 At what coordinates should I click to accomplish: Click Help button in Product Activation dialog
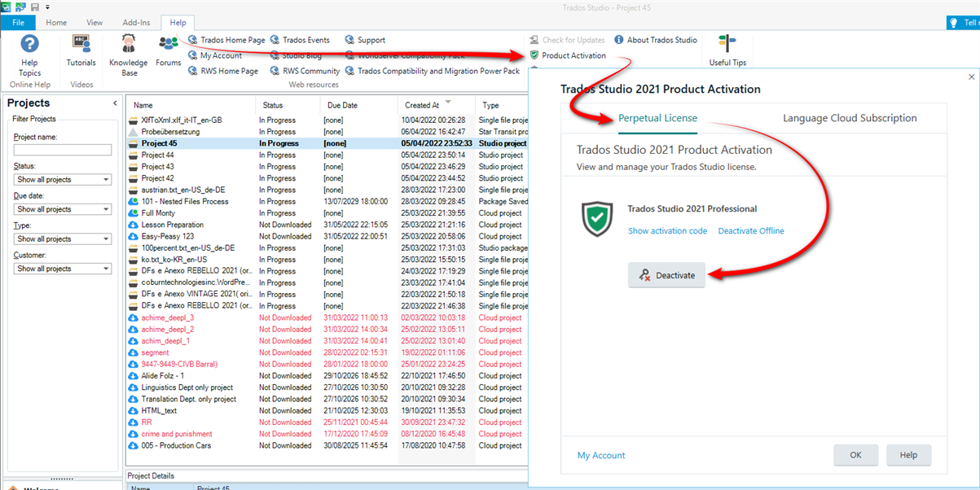(908, 455)
